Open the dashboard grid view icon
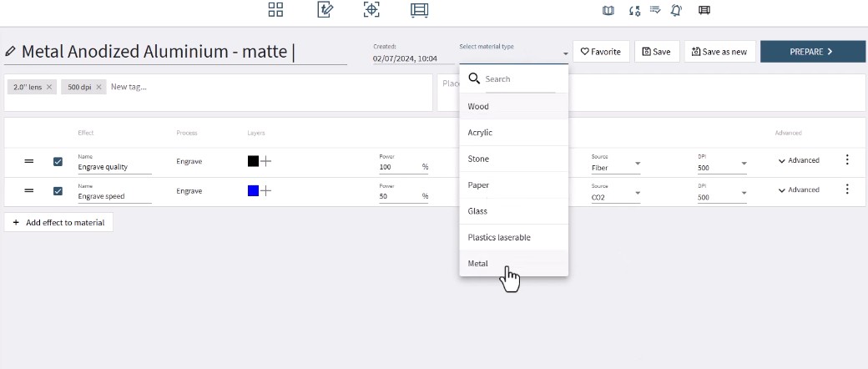868x369 pixels. pos(275,10)
